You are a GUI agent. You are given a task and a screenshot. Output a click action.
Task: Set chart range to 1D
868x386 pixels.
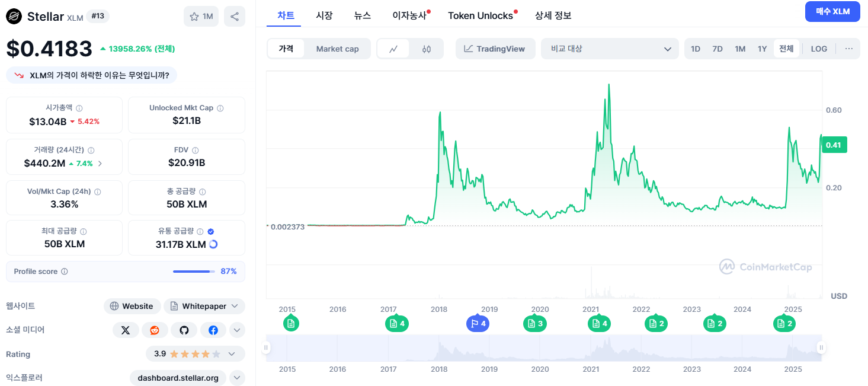pos(696,49)
